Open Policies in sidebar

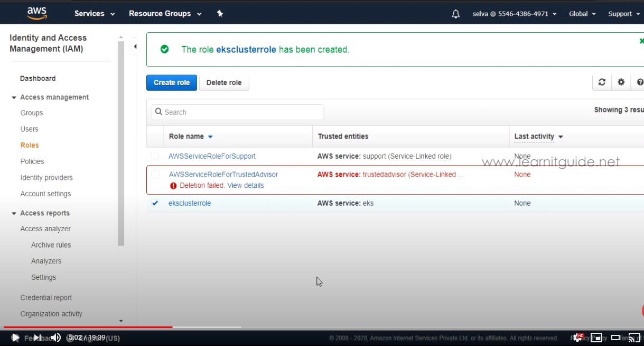point(32,161)
